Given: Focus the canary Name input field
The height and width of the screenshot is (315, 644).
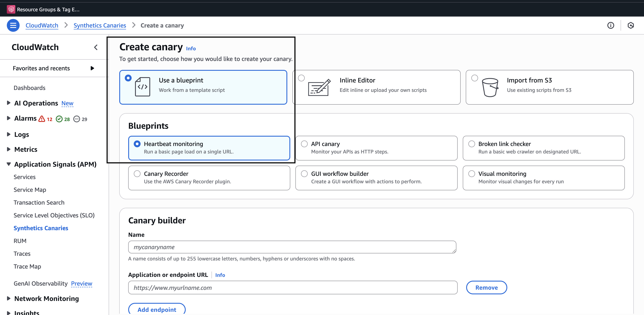Looking at the screenshot, I should pyautogui.click(x=292, y=247).
